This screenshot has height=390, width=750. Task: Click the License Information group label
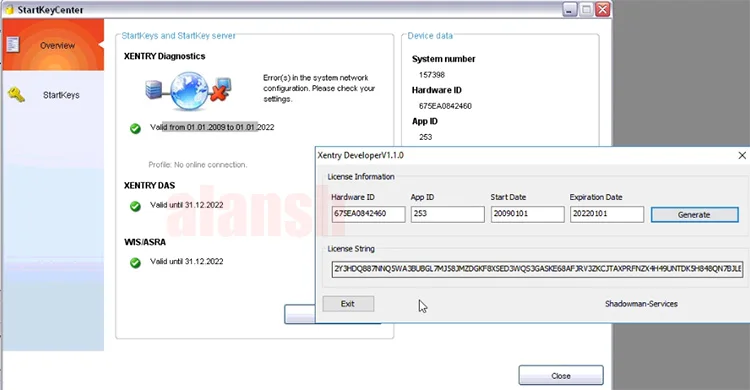(x=361, y=177)
